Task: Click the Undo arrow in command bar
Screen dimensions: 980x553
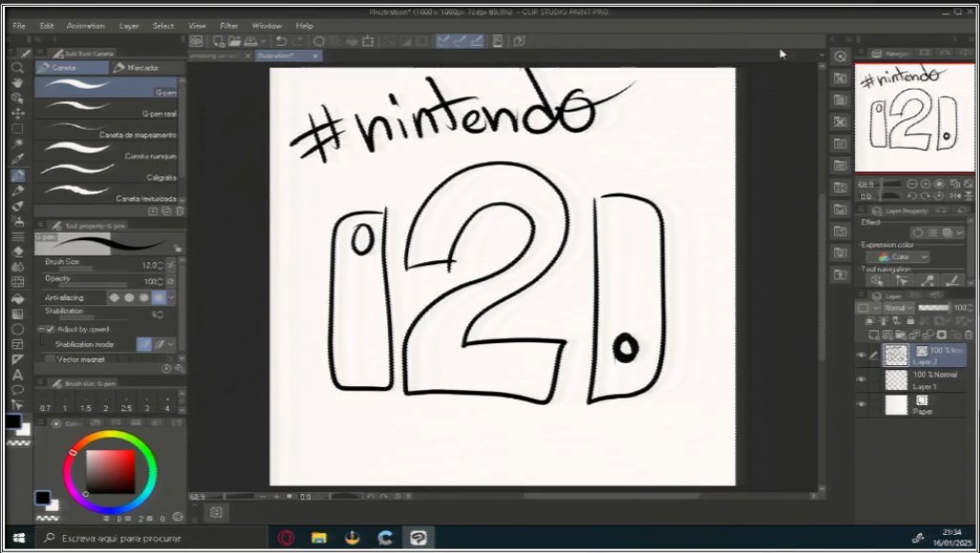Action: 281,41
